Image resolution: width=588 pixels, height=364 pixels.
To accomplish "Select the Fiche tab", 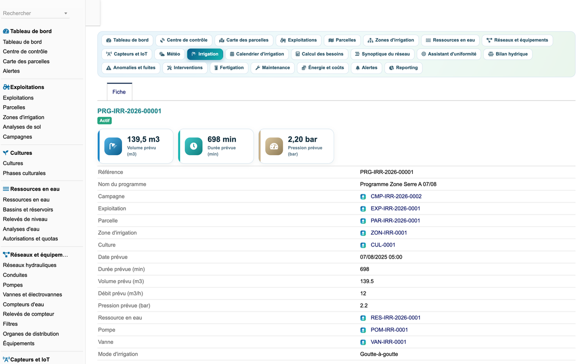I will (119, 92).
